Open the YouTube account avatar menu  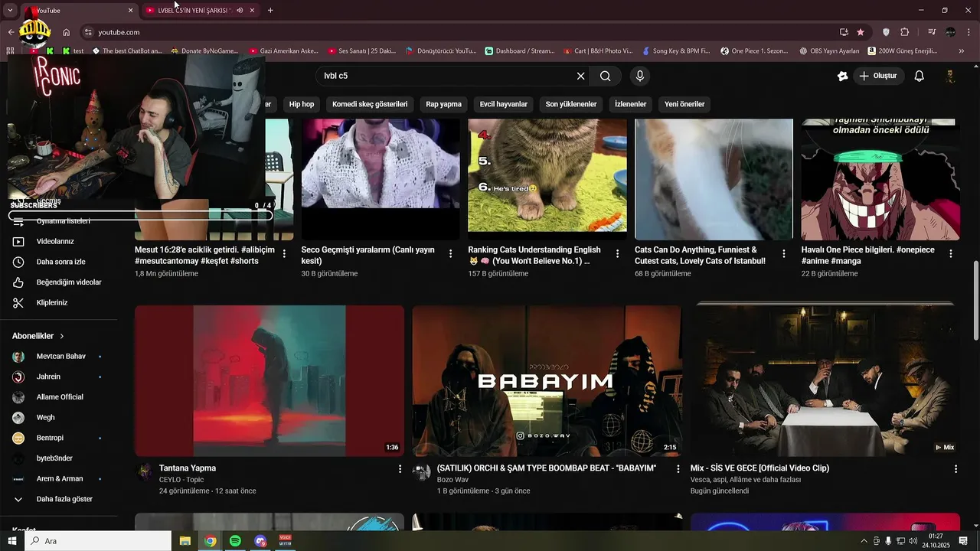[x=950, y=76]
